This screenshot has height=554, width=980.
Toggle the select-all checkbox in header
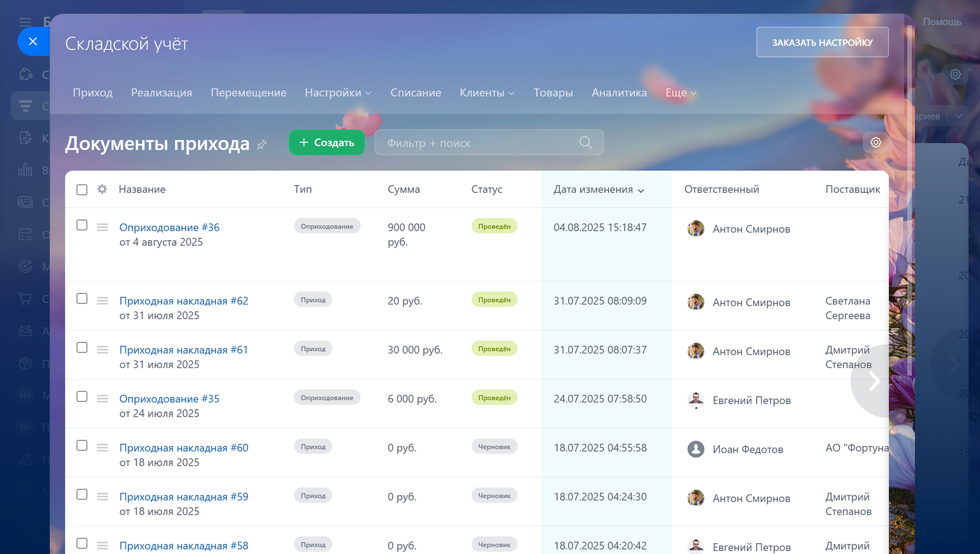click(x=82, y=190)
